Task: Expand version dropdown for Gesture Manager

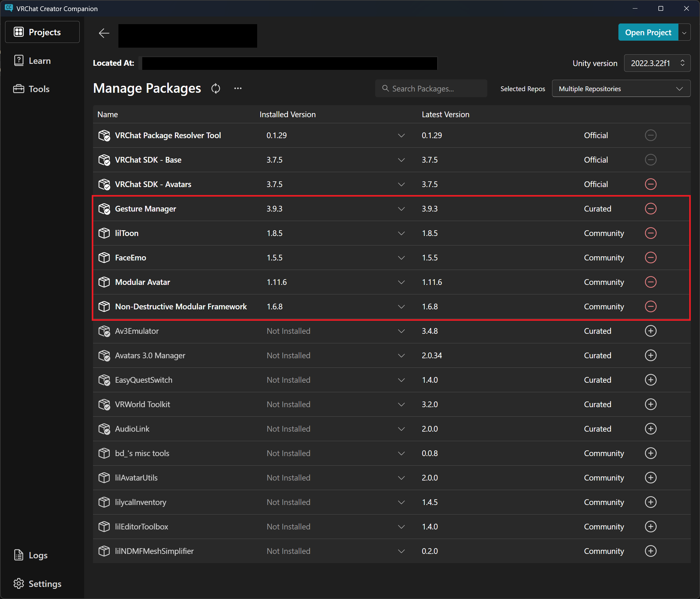Action: coord(401,209)
